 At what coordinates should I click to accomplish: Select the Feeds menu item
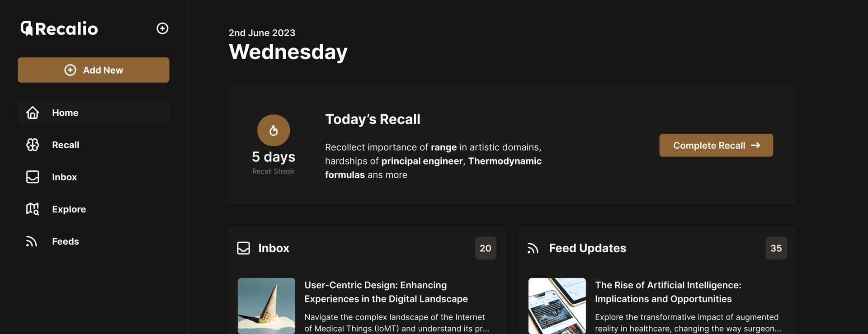click(66, 241)
